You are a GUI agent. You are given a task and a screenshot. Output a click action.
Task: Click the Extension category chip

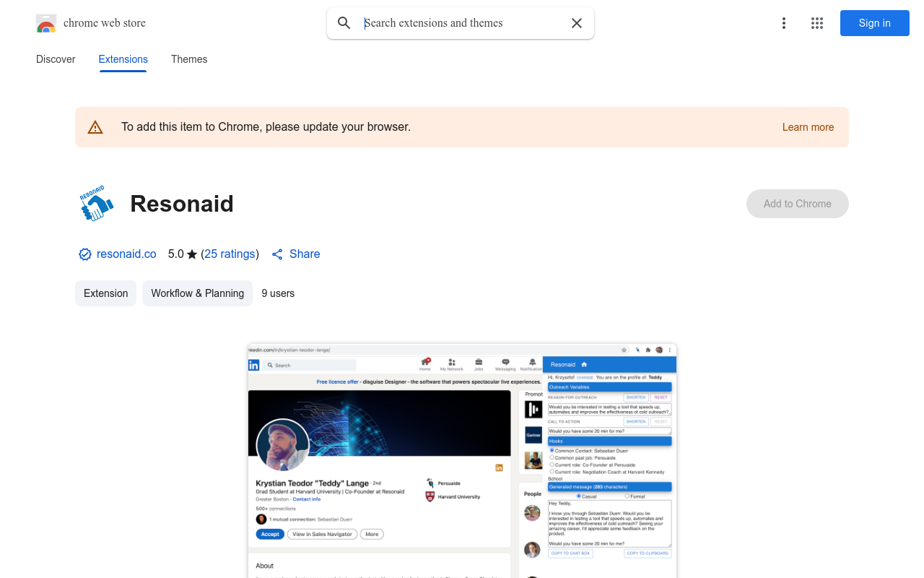click(x=105, y=293)
